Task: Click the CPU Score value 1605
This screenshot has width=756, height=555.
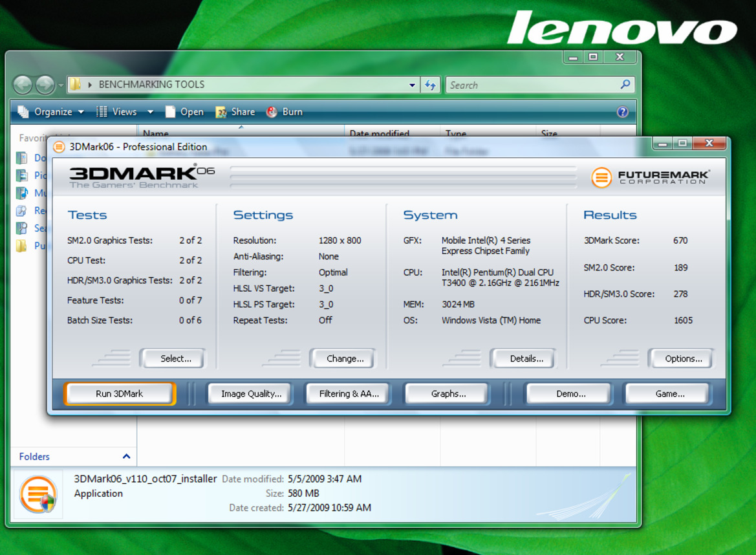Action: pos(683,320)
